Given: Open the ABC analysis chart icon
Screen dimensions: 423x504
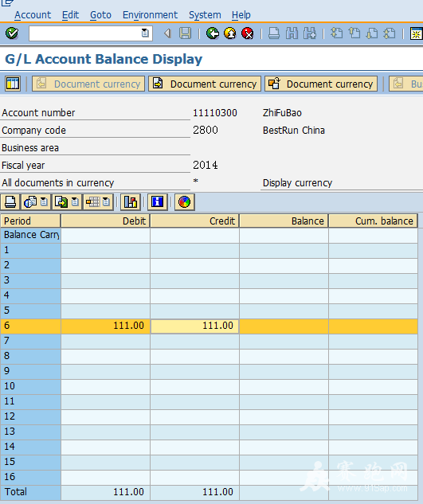Looking at the screenshot, I should click(131, 202).
